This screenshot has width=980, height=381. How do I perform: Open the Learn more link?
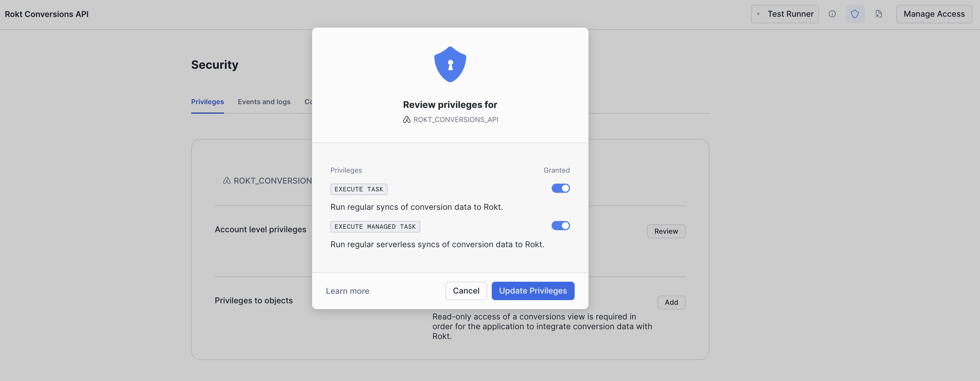347,290
